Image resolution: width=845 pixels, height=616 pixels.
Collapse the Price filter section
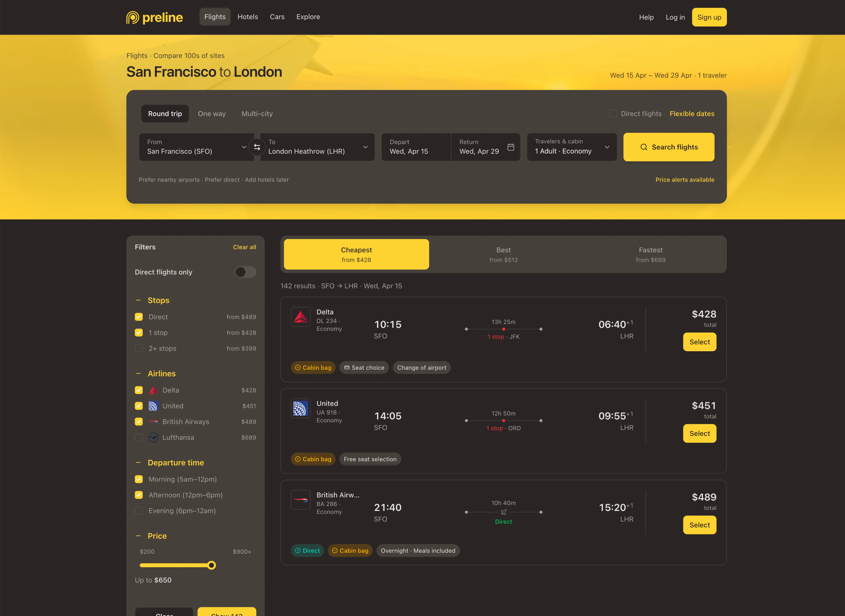[x=138, y=536]
